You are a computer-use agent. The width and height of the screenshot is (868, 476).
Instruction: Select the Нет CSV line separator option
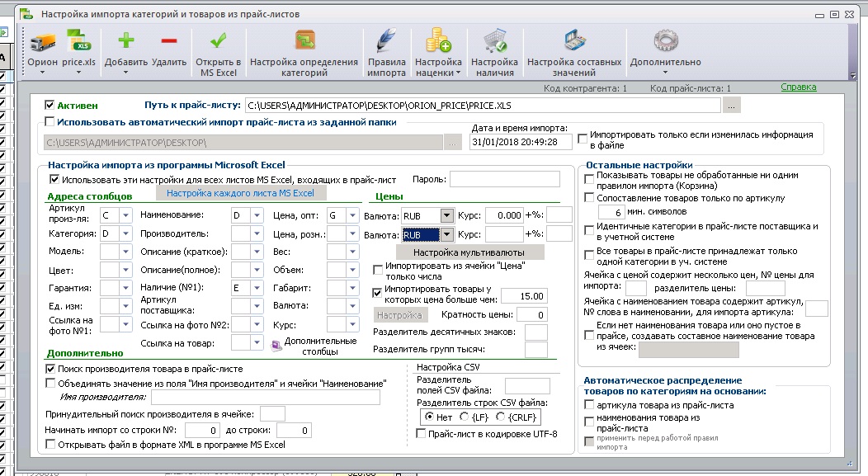(429, 417)
